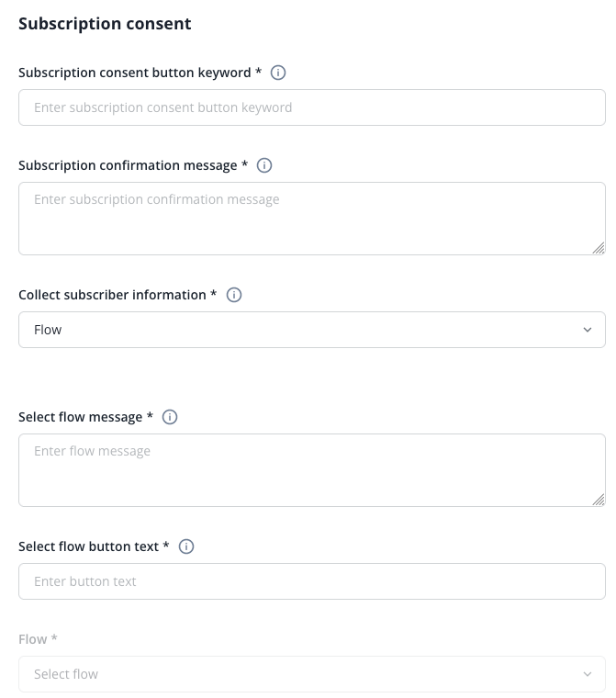Focus the Enter button text input

click(x=312, y=581)
